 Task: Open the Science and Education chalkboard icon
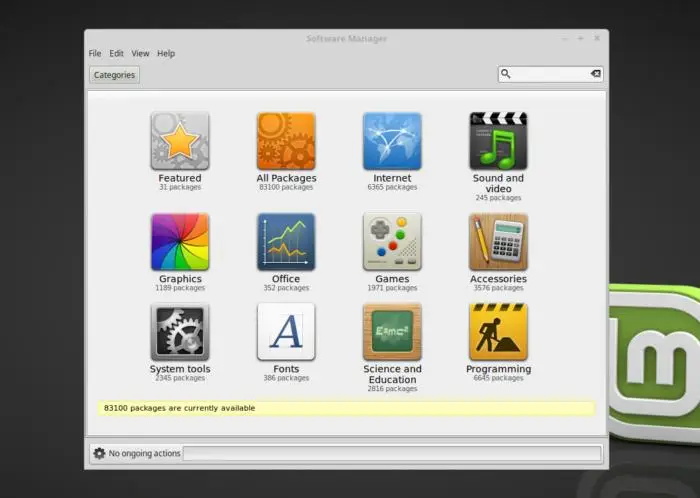pyautogui.click(x=392, y=332)
